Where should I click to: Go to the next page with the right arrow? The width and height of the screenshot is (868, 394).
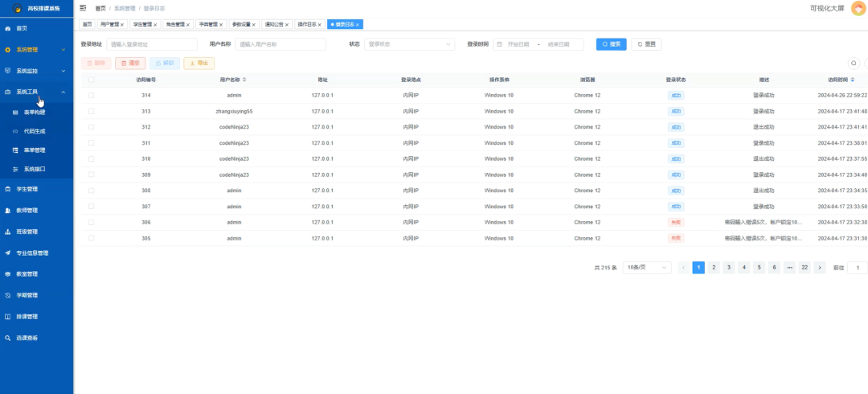click(820, 268)
